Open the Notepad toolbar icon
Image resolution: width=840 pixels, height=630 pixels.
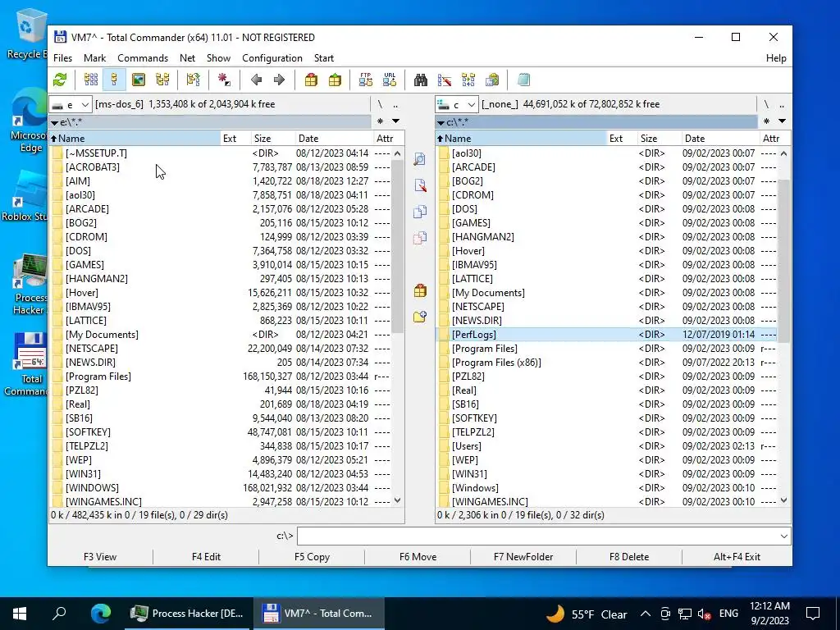[523, 80]
